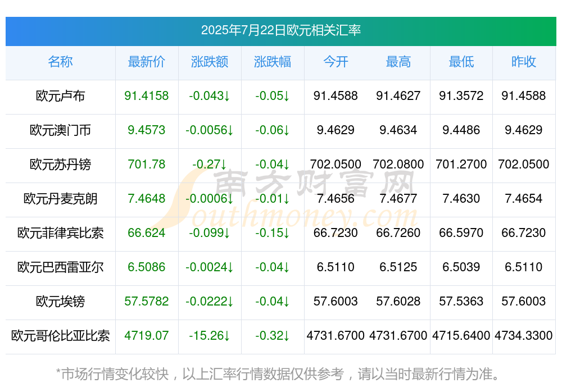Click change amount -0.0024↓
This screenshot has height=392, width=562.
(x=209, y=267)
